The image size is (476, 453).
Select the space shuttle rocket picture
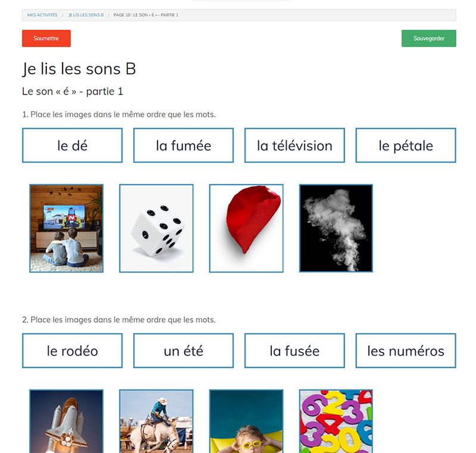click(x=67, y=421)
